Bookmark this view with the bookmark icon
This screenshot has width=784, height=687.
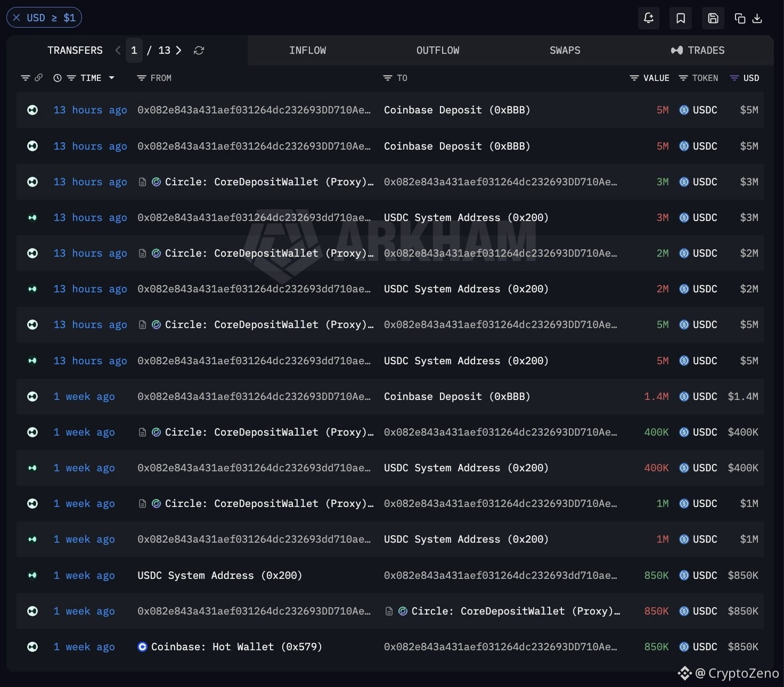[681, 18]
